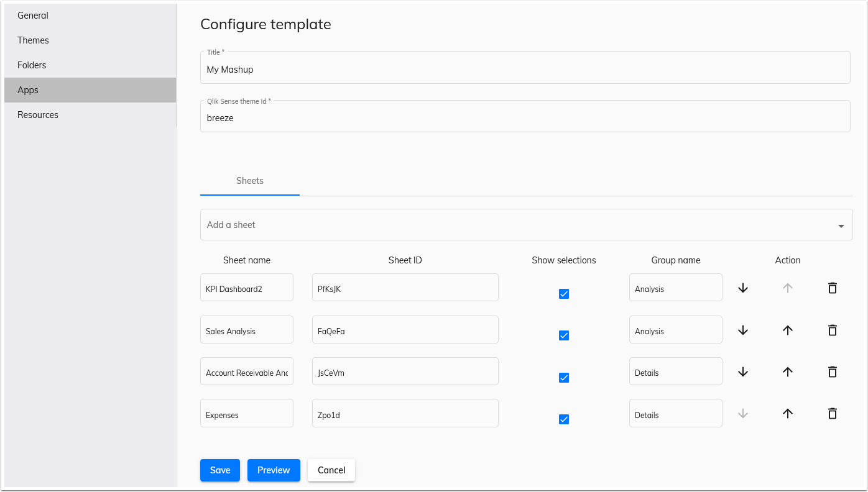868x492 pixels.
Task: Edit the Qlik Sense theme Id field
Action: coord(526,117)
